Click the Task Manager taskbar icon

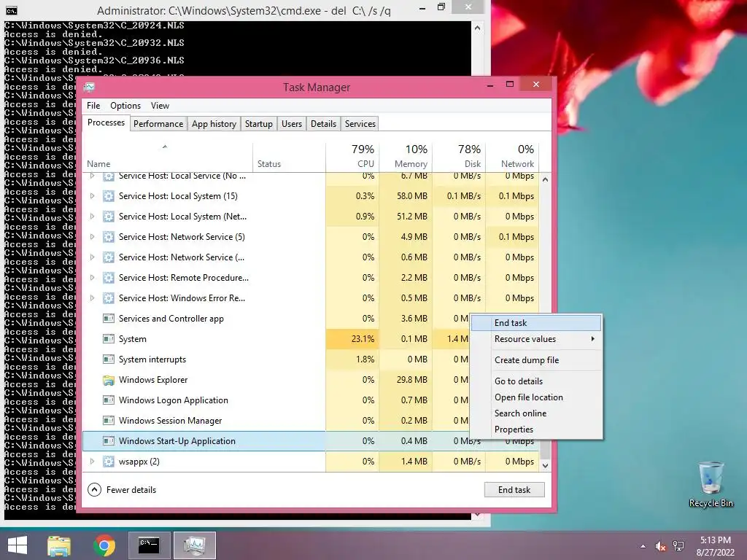coord(194,545)
